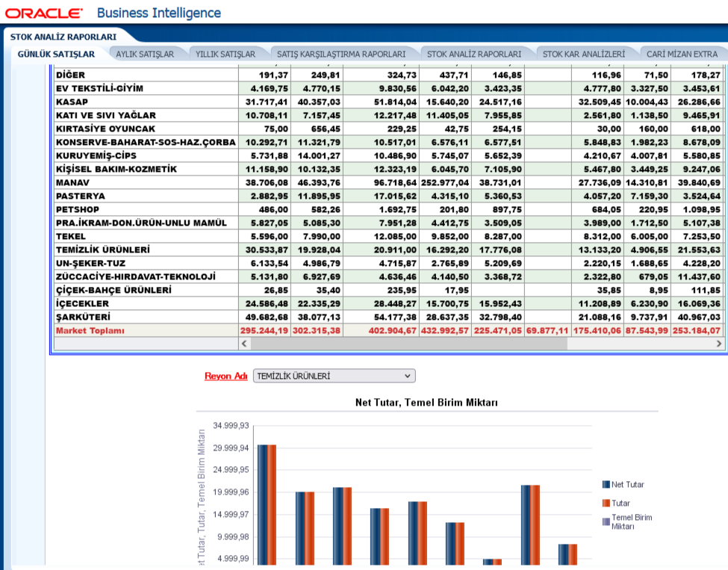The height and width of the screenshot is (570, 728).
Task: Click the STOK ANALİZ RAPORLARI dashboard title
Action: point(63,37)
